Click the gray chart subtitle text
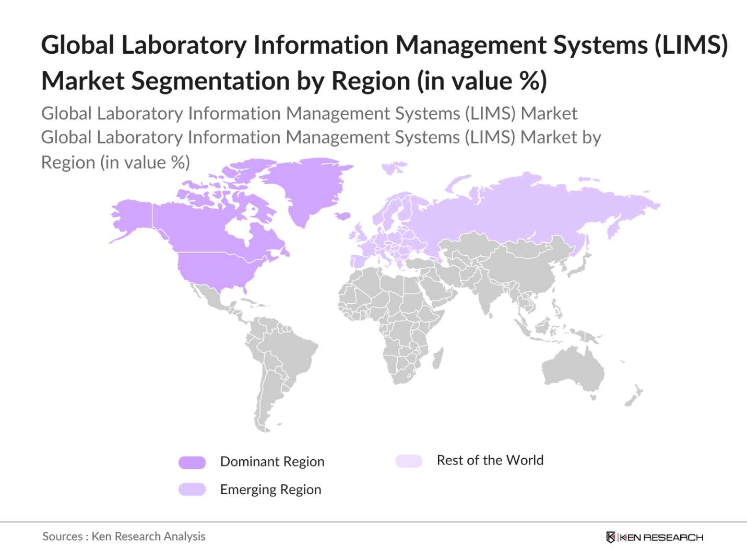The width and height of the screenshot is (747, 560). click(x=321, y=138)
